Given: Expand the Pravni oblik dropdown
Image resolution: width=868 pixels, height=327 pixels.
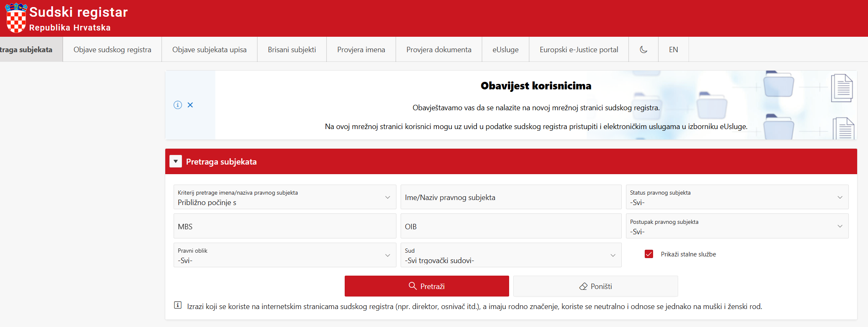Looking at the screenshot, I should 285,255.
